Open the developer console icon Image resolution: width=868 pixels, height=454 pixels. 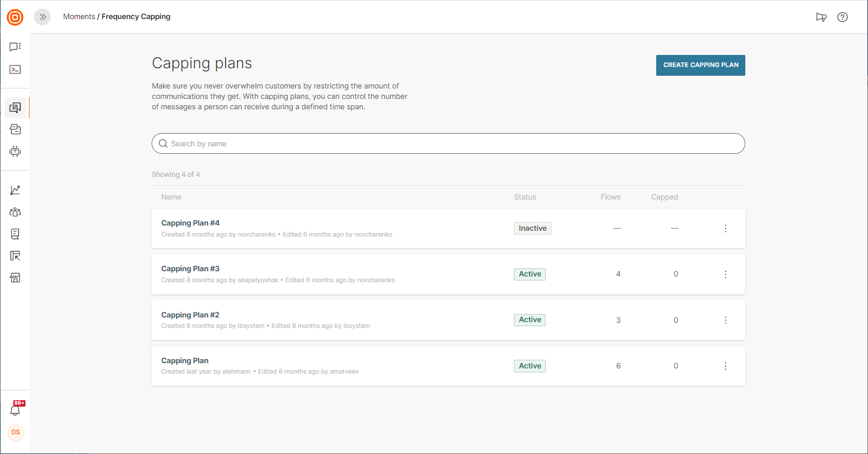(15, 69)
